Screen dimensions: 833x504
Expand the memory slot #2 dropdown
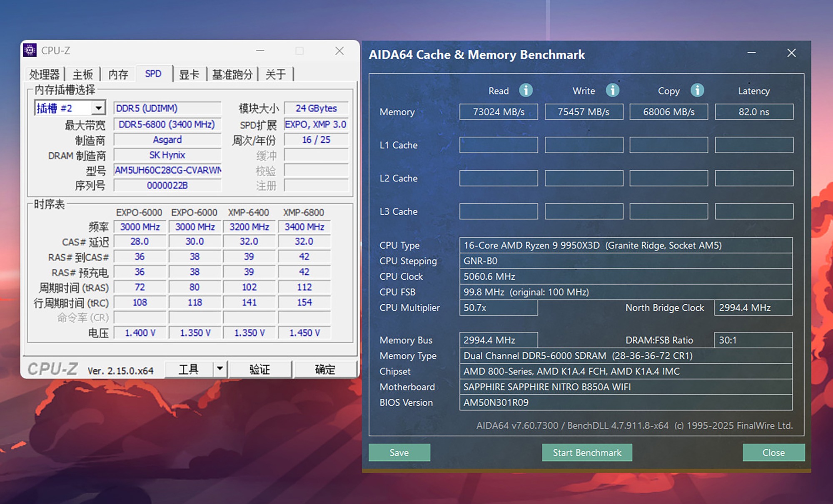pyautogui.click(x=98, y=108)
